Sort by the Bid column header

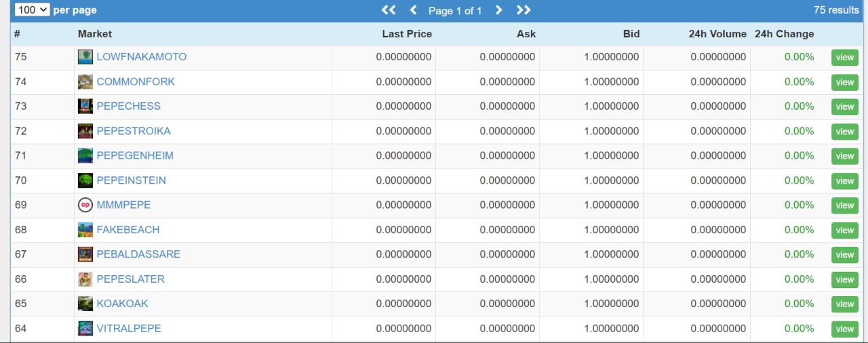tap(631, 34)
